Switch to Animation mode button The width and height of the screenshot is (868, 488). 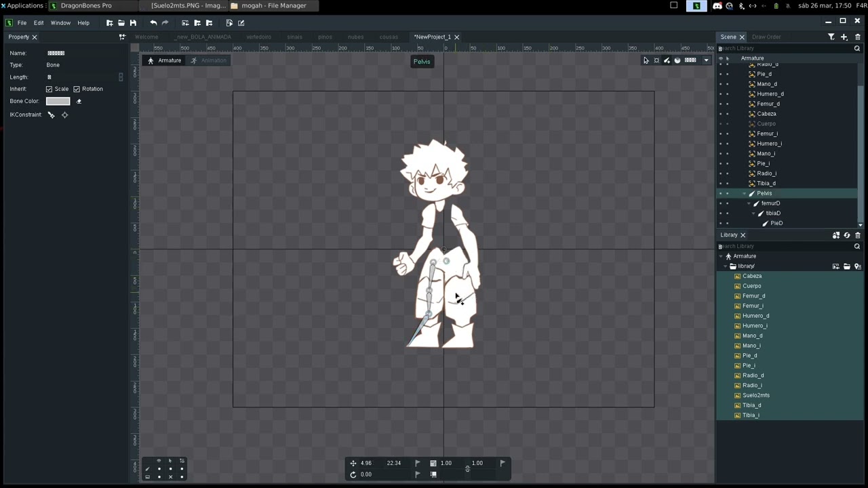[x=208, y=61]
